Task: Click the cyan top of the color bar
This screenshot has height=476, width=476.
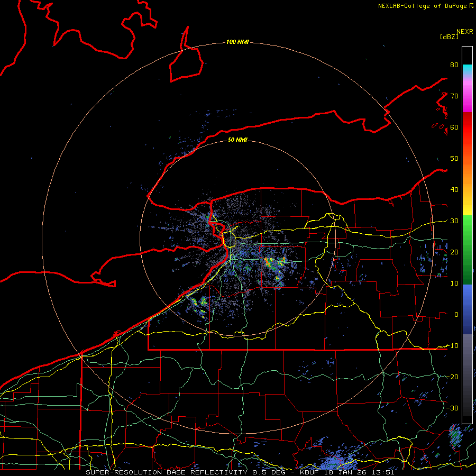Action: pyautogui.click(x=467, y=68)
